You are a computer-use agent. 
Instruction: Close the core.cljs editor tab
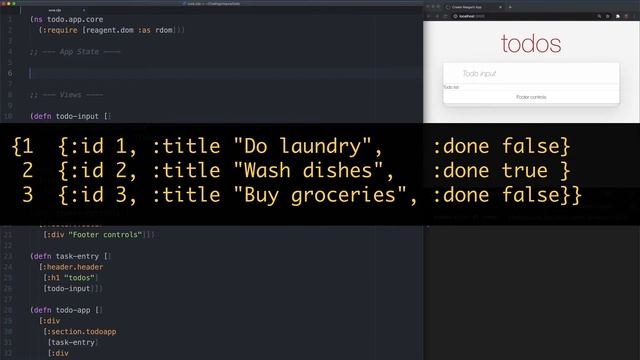click(84, 10)
